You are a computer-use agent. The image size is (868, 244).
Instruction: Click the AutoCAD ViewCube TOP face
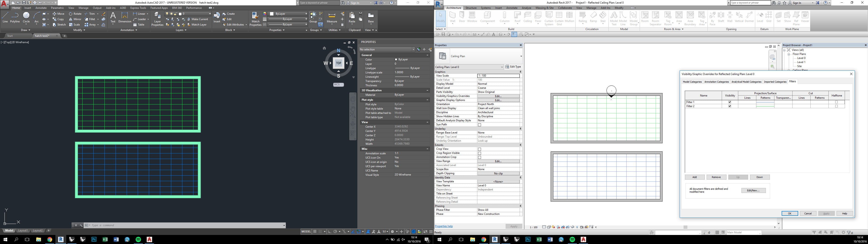tap(339, 63)
